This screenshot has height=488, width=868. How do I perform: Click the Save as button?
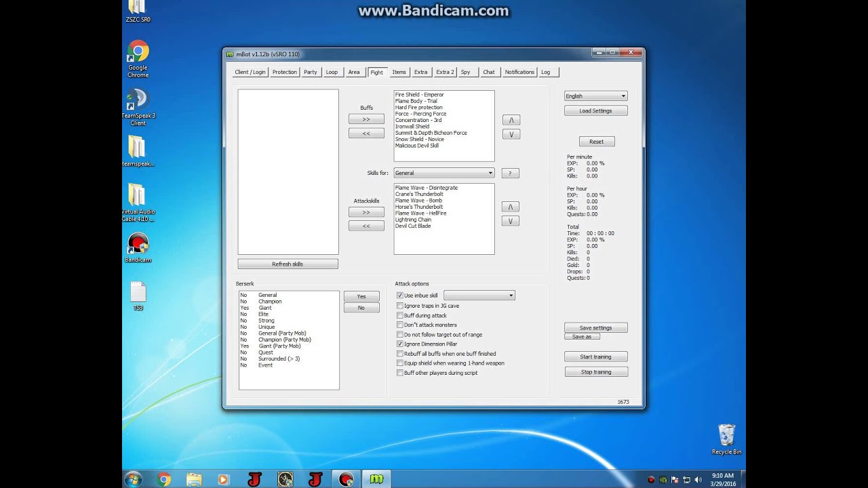[x=582, y=337]
